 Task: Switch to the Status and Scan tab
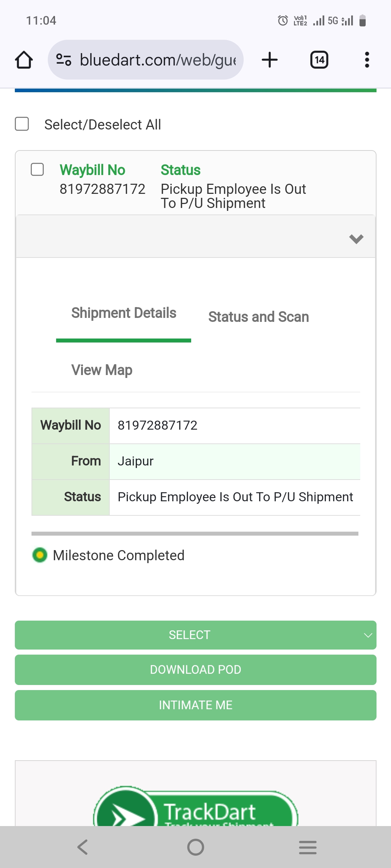click(258, 317)
